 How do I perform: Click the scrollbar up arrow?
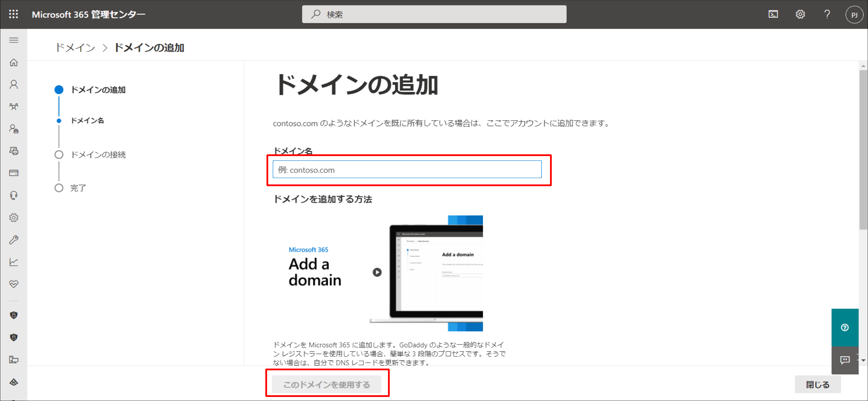(x=863, y=66)
